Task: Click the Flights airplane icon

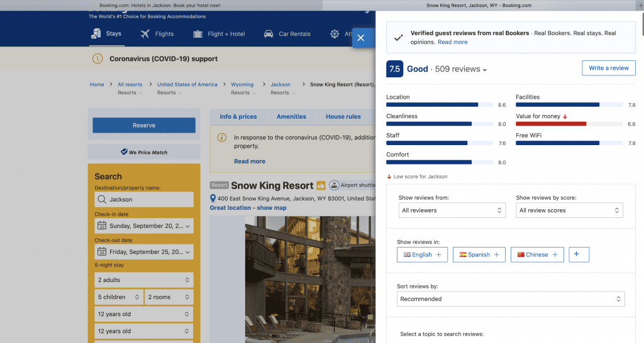Action: point(145,34)
